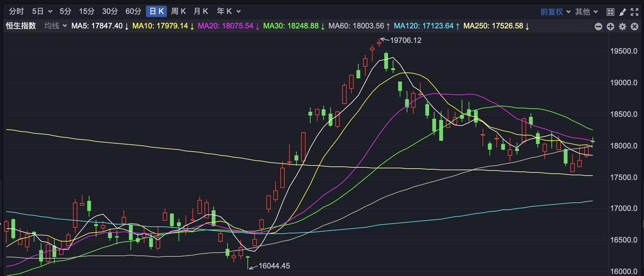
Task: Click the 18500.0 price axis label
Action: (x=624, y=114)
